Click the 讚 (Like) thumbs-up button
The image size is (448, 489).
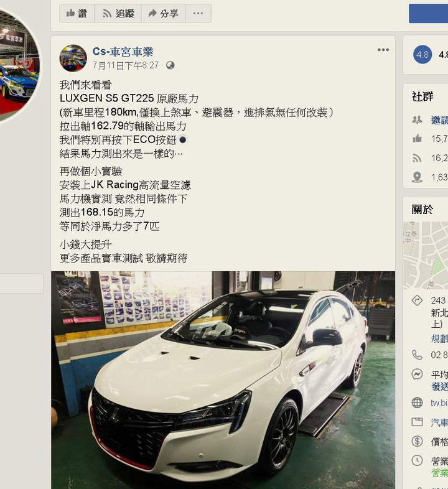pyautogui.click(x=77, y=14)
